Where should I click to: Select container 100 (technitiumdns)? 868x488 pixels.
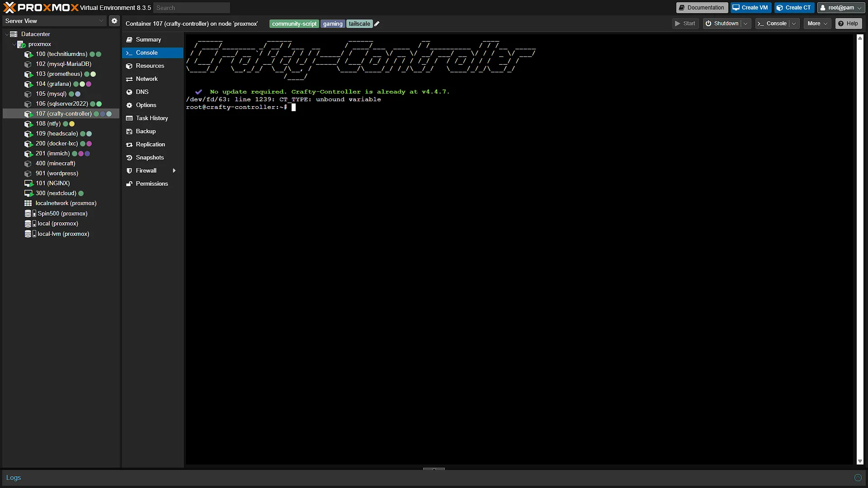pos(61,54)
